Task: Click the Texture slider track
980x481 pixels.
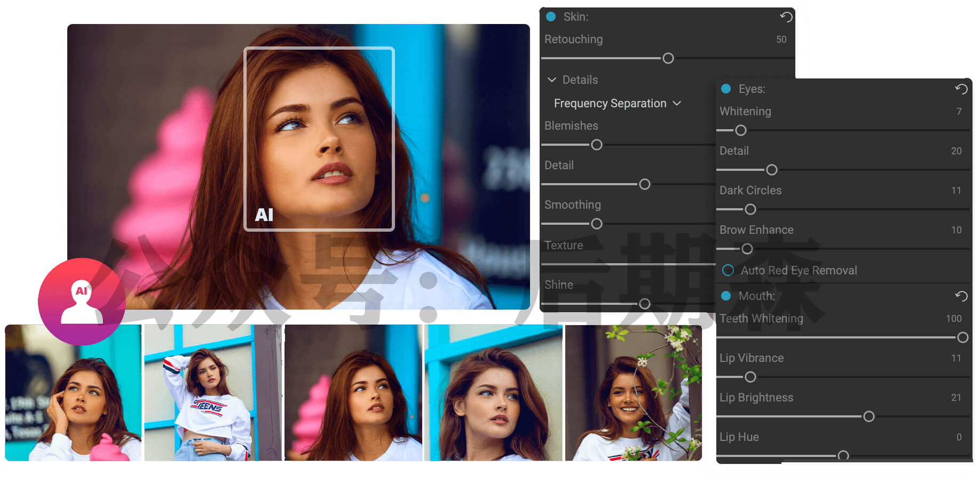Action: click(628, 264)
